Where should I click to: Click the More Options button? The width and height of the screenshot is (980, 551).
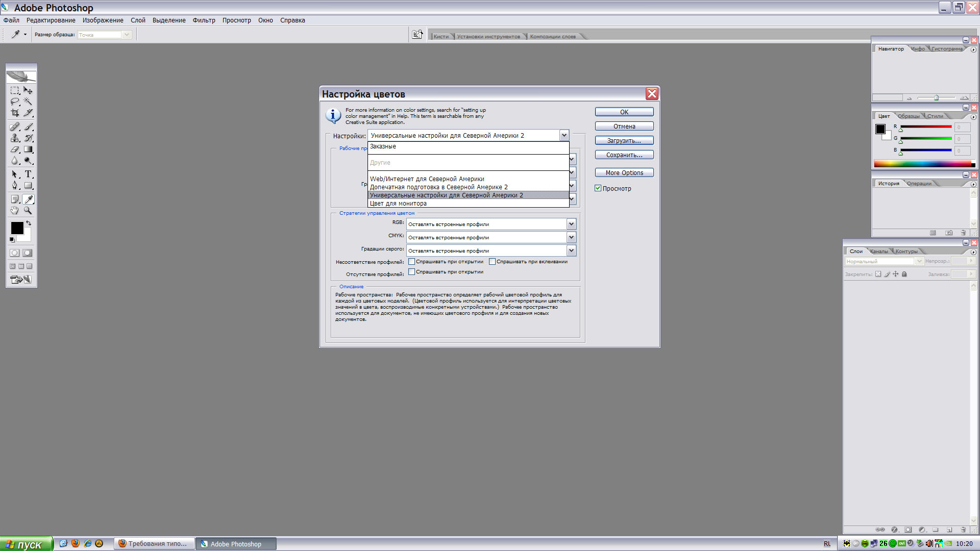point(624,172)
